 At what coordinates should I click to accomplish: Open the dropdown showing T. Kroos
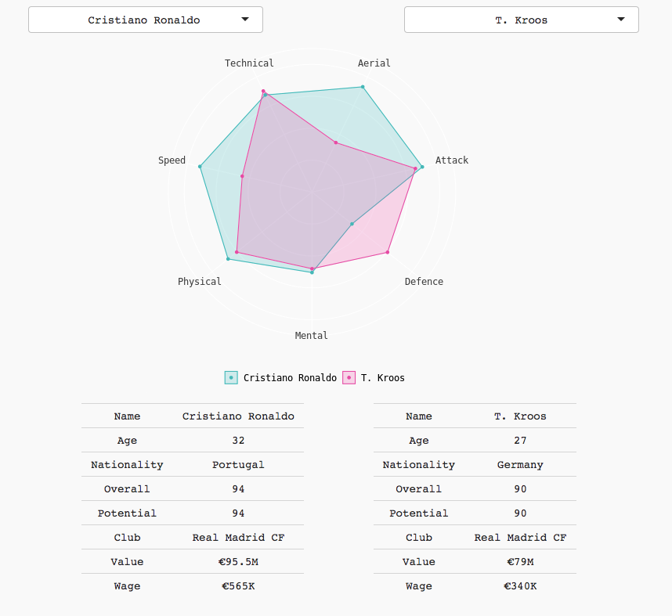521,19
